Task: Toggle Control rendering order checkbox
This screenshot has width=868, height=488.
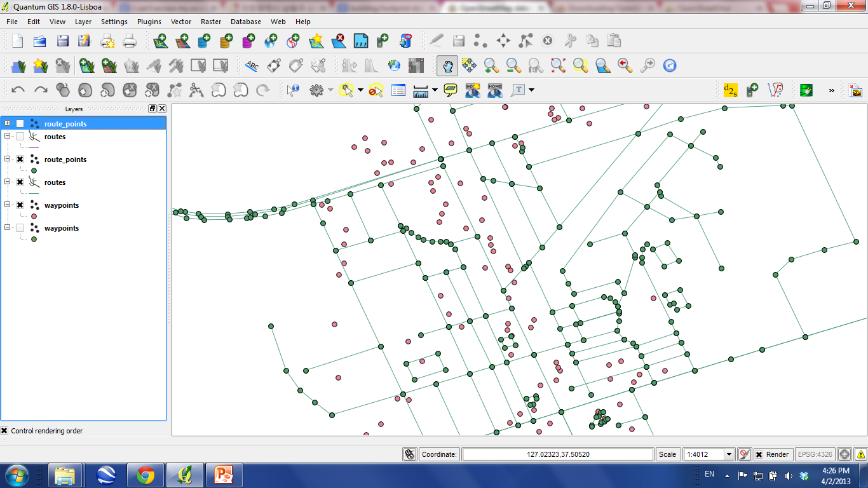Action: point(4,431)
